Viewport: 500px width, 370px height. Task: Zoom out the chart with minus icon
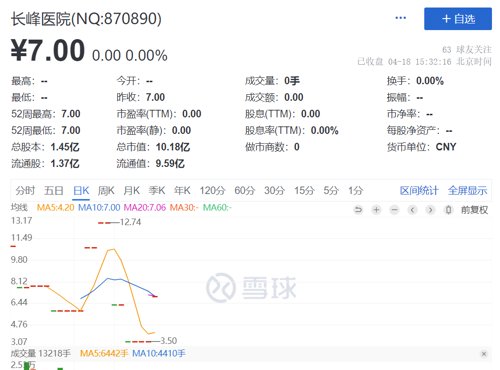click(x=394, y=210)
